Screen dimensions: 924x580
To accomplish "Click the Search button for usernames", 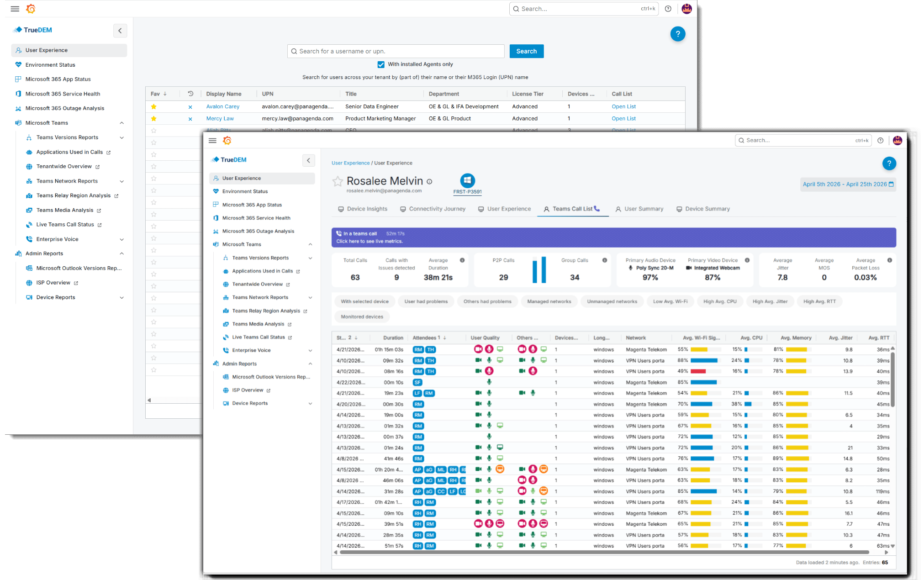I will pyautogui.click(x=527, y=51).
